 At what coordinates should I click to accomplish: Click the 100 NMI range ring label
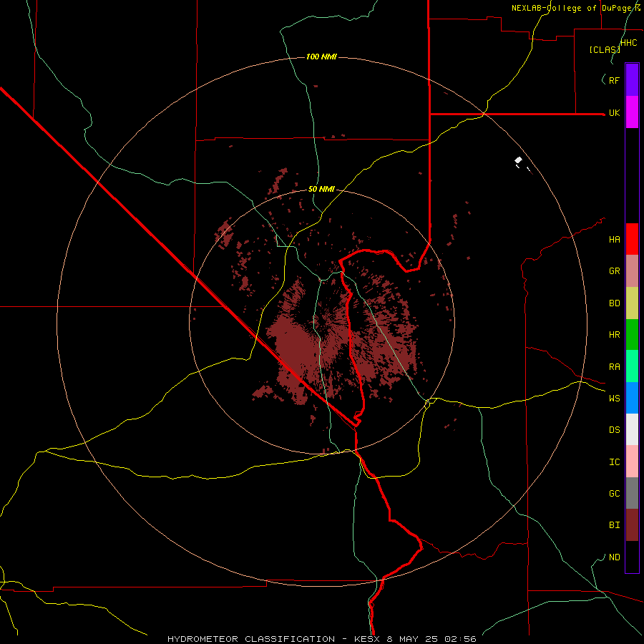tap(321, 57)
